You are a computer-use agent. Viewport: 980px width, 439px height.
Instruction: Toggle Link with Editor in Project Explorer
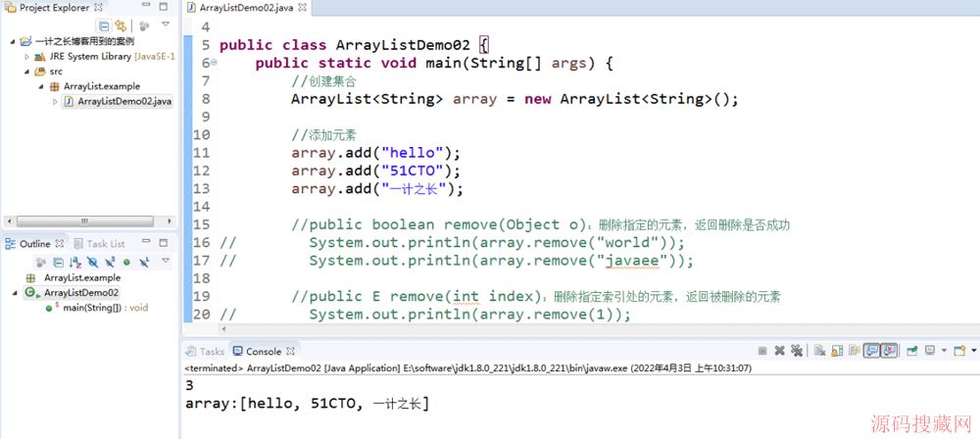pos(121,25)
